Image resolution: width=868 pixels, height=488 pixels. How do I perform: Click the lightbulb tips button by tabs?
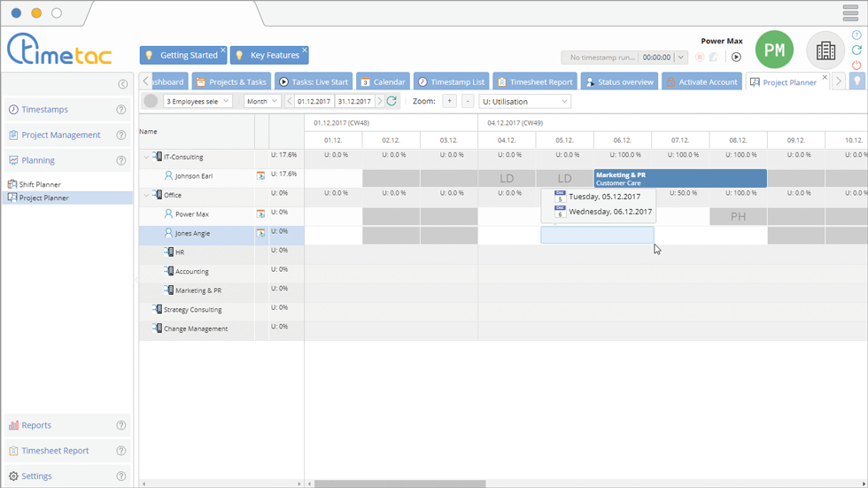(856, 81)
